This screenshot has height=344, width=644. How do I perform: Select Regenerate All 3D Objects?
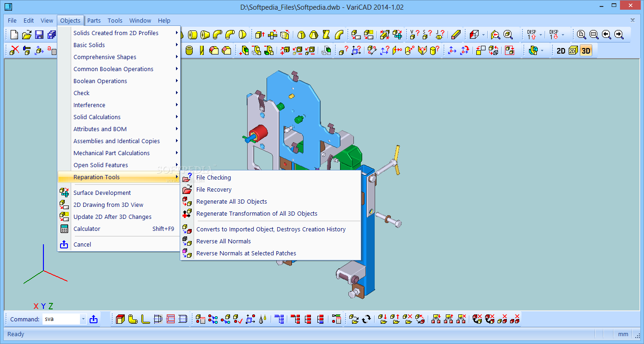point(270,201)
